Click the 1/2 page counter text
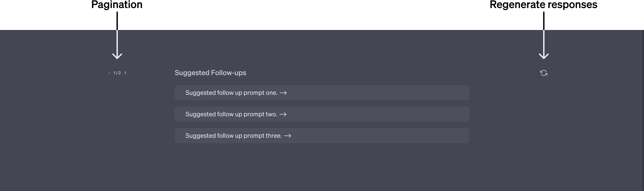Image resolution: width=644 pixels, height=191 pixels. [x=117, y=73]
